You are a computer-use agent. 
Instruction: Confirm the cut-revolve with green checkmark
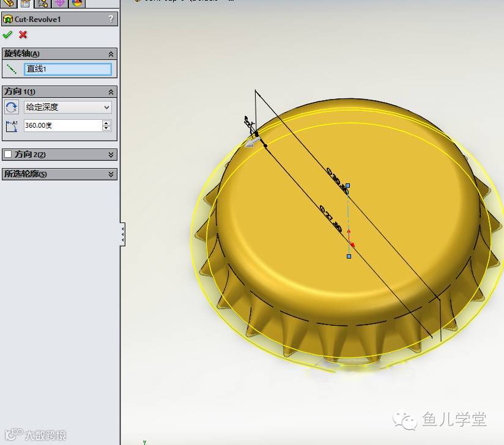coord(7,34)
